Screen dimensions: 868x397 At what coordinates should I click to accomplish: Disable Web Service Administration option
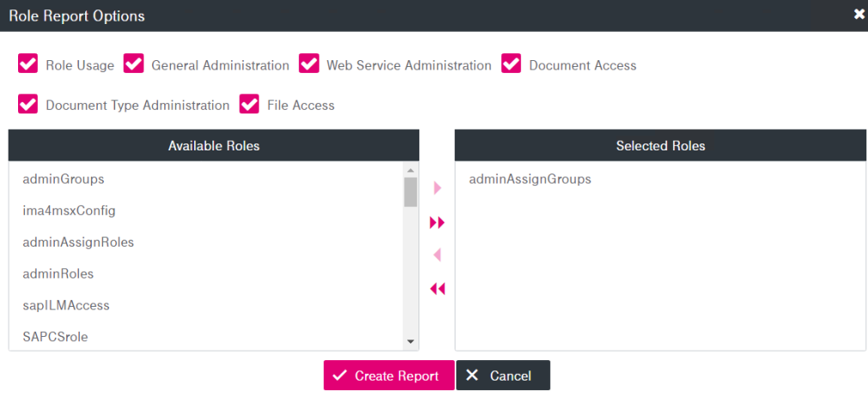[309, 64]
